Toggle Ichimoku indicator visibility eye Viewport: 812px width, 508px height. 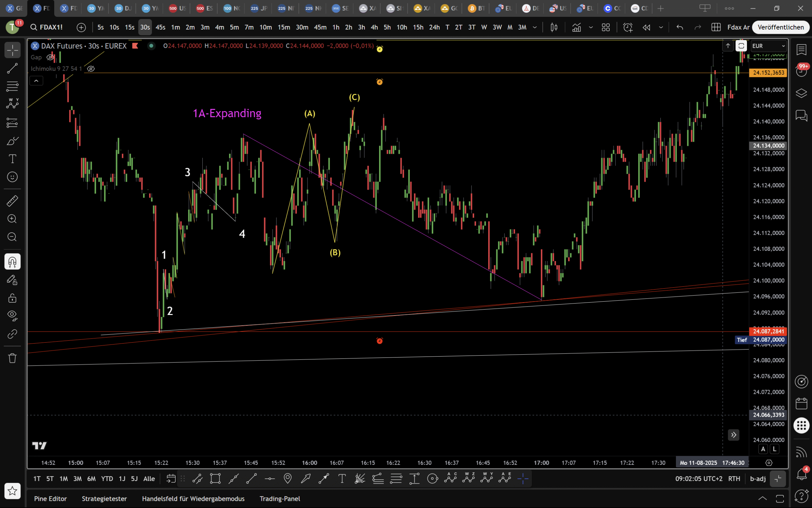coord(91,69)
